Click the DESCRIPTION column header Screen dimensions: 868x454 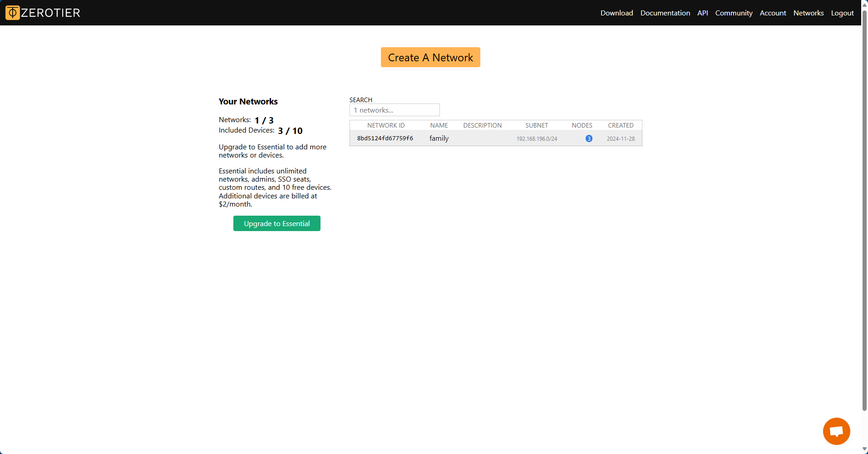pyautogui.click(x=482, y=125)
